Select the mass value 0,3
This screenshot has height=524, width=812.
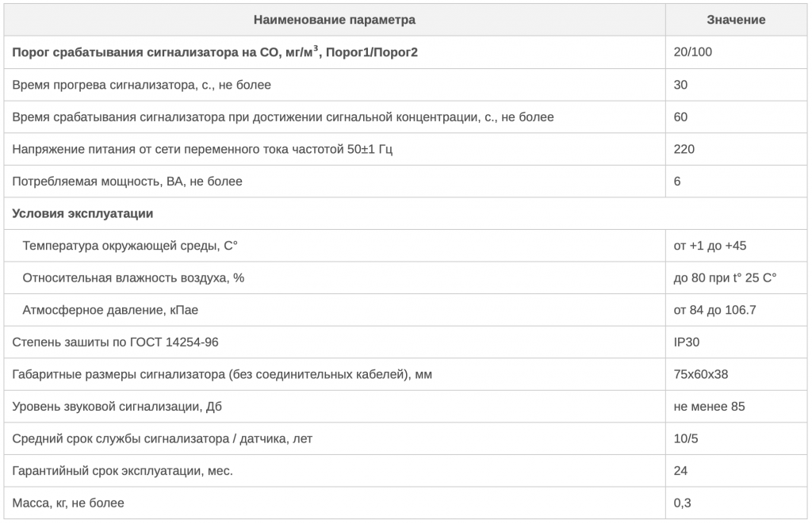coord(680,503)
